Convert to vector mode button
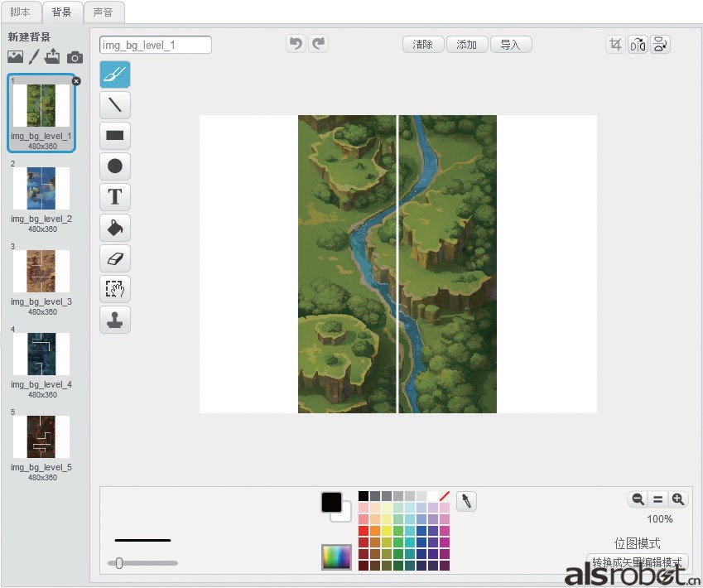The width and height of the screenshot is (703, 588). click(x=637, y=562)
